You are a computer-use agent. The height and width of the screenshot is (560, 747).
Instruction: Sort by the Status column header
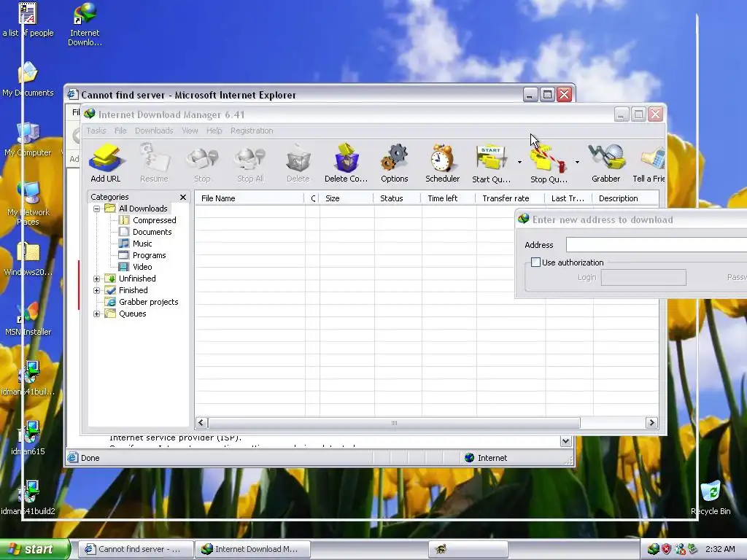pos(397,198)
